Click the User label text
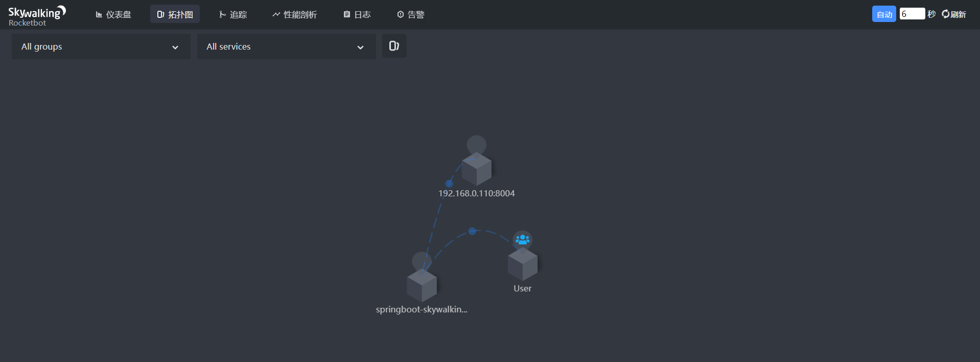This screenshot has height=362, width=980. [523, 288]
